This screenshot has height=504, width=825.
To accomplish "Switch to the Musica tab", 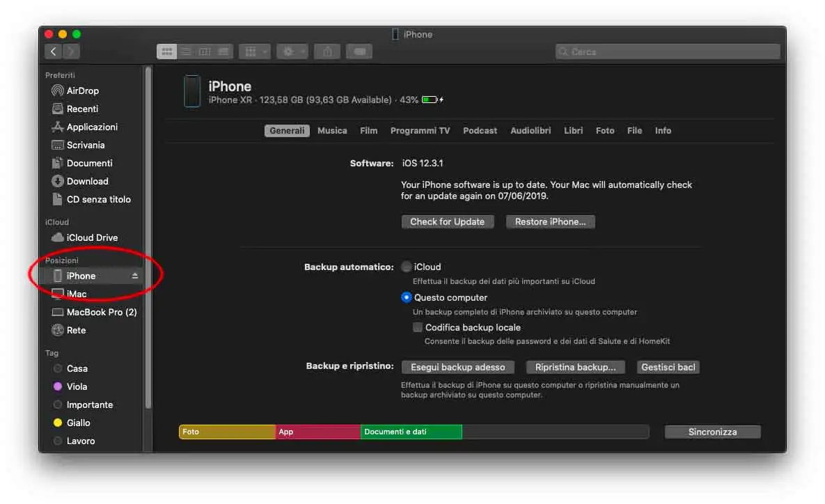I will pyautogui.click(x=332, y=130).
